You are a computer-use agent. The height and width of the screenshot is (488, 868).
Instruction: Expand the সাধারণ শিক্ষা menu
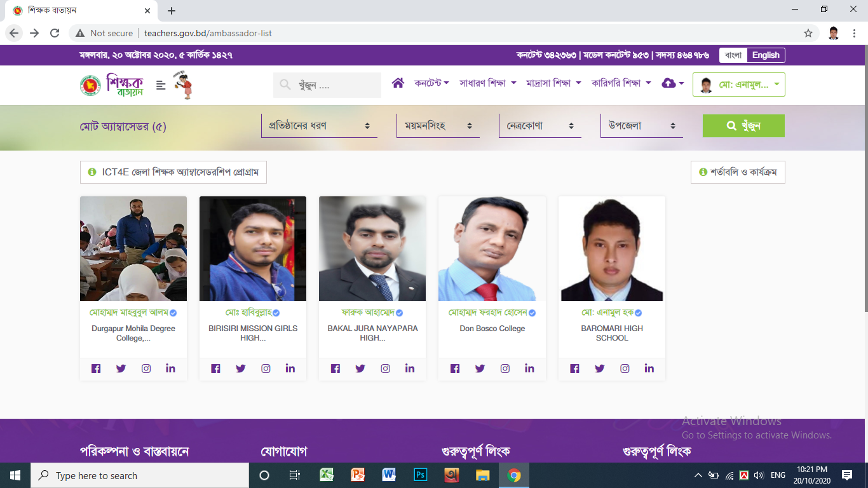click(x=488, y=83)
